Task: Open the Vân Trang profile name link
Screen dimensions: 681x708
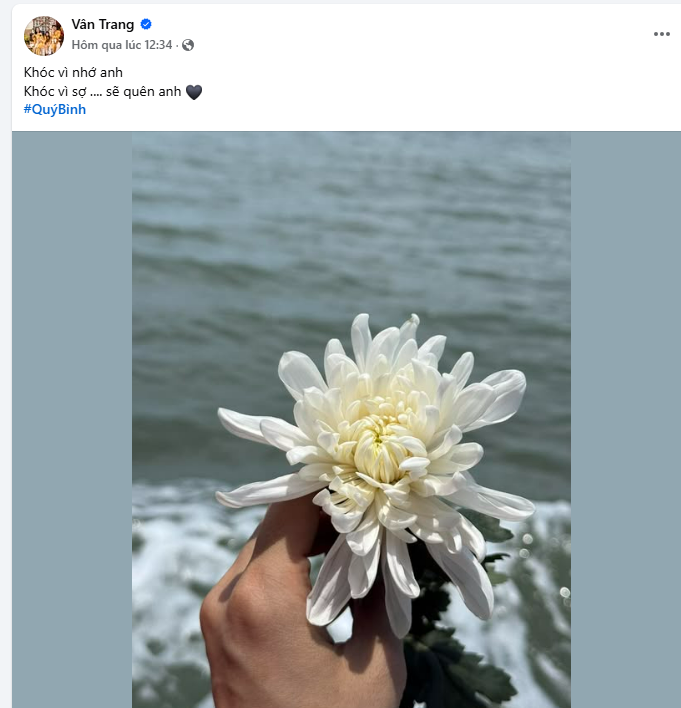Action: pos(103,25)
